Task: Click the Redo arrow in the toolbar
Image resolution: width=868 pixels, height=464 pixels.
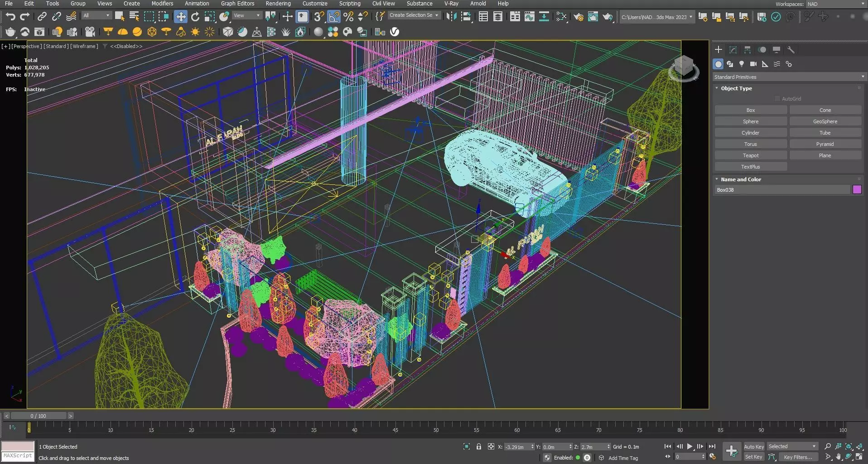Action: 25,17
